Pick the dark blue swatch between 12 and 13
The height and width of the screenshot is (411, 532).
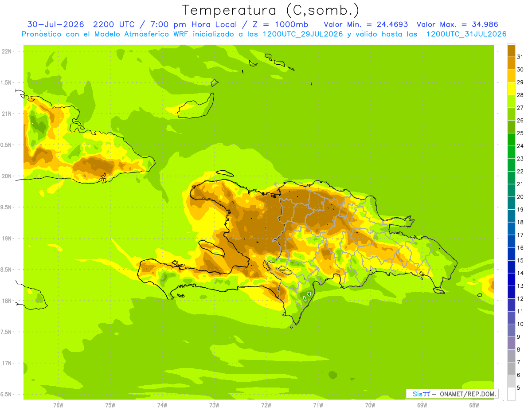click(x=511, y=292)
